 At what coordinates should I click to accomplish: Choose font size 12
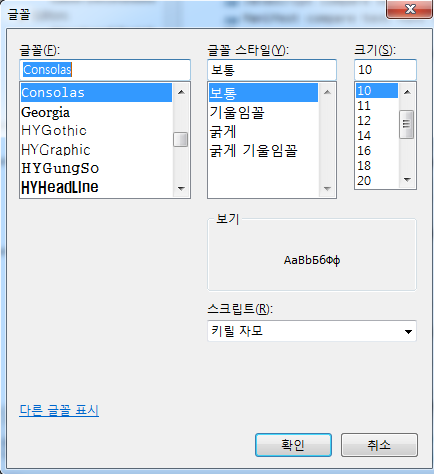pyautogui.click(x=377, y=121)
